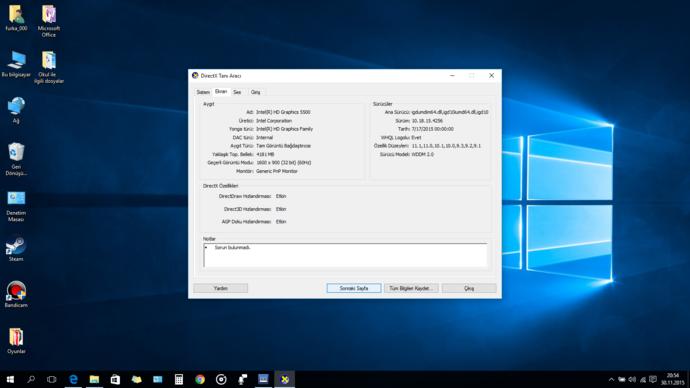
Task: Launch the Steam desktop shortcut
Action: [x=16, y=249]
